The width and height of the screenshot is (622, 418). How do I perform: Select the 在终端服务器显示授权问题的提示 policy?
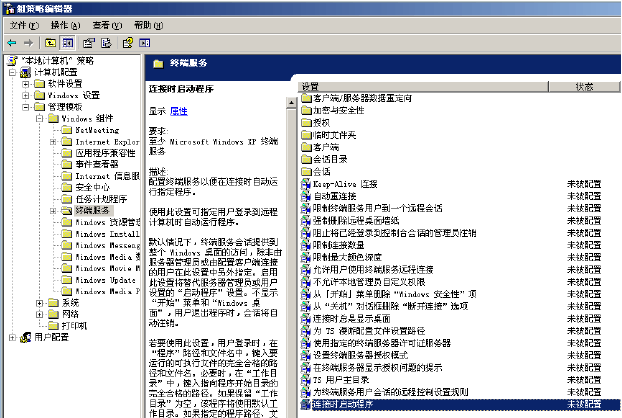point(378,368)
